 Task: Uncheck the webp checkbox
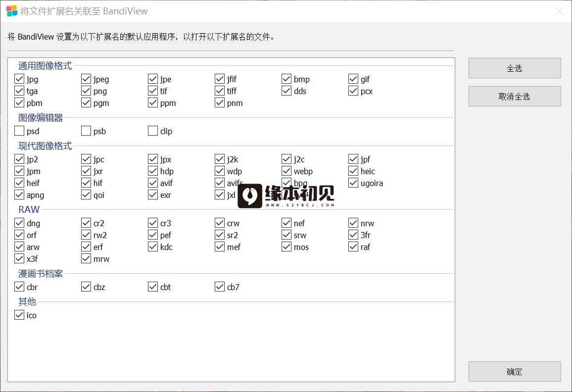(286, 171)
